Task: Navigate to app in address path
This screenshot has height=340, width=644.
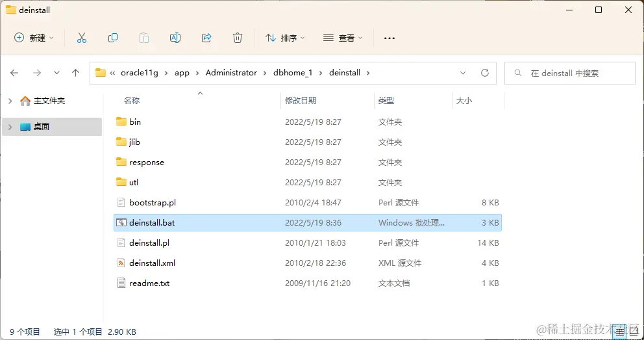Action: pos(182,73)
